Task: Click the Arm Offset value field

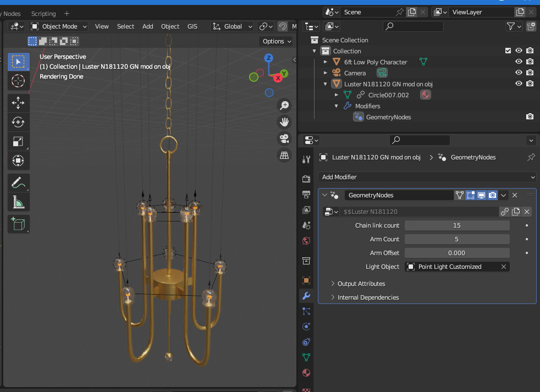Action: click(x=457, y=253)
